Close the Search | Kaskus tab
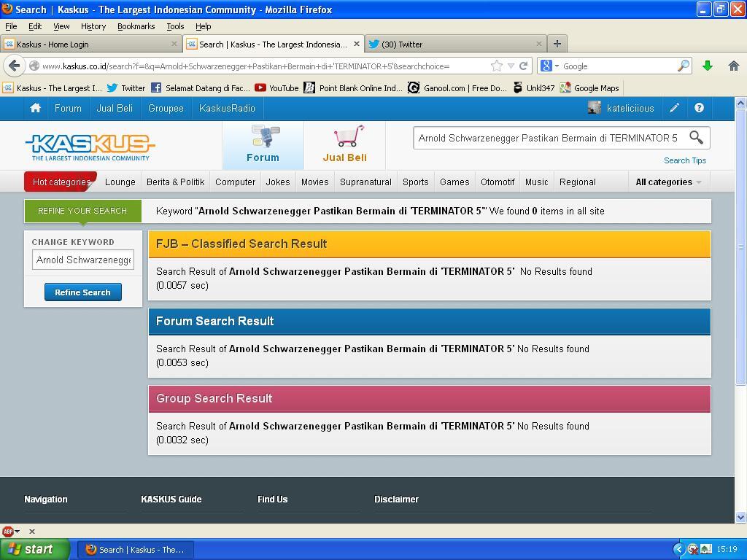 pyautogui.click(x=356, y=44)
